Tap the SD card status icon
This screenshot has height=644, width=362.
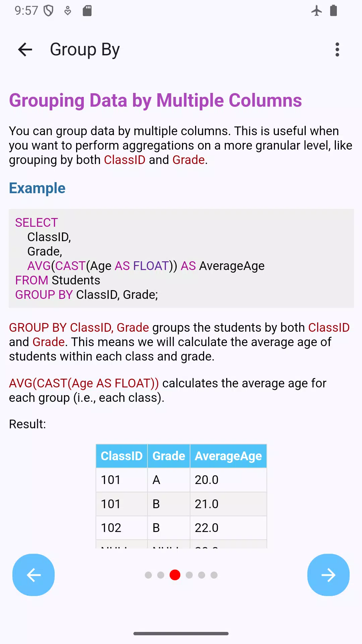point(87,11)
